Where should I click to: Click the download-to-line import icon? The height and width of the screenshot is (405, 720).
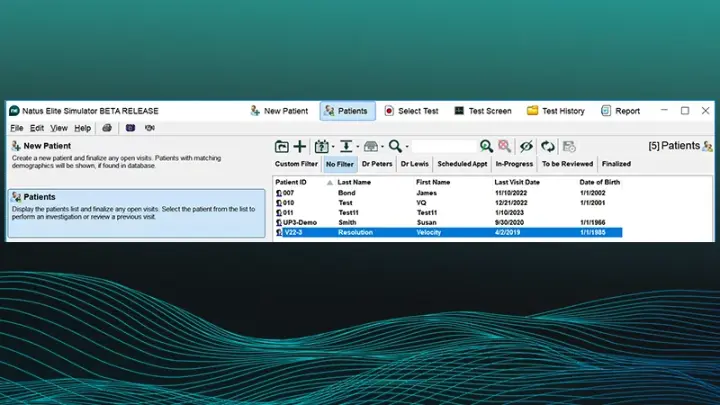pos(346,146)
